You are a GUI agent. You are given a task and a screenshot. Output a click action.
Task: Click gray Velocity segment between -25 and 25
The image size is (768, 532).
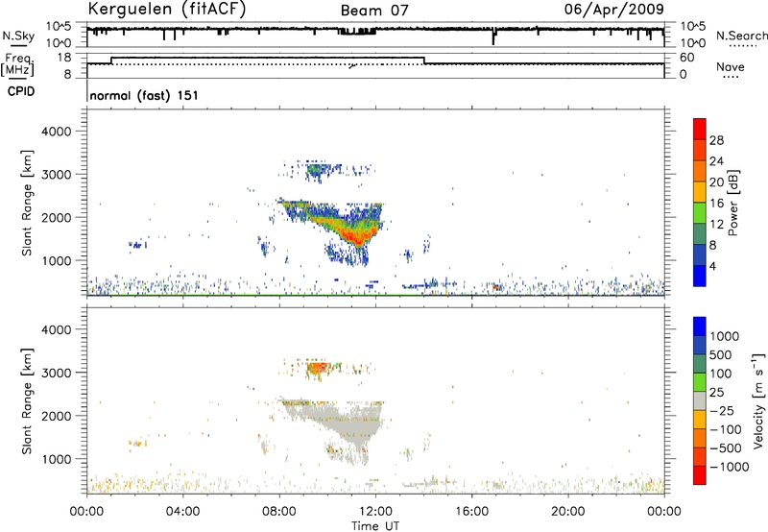(x=700, y=400)
